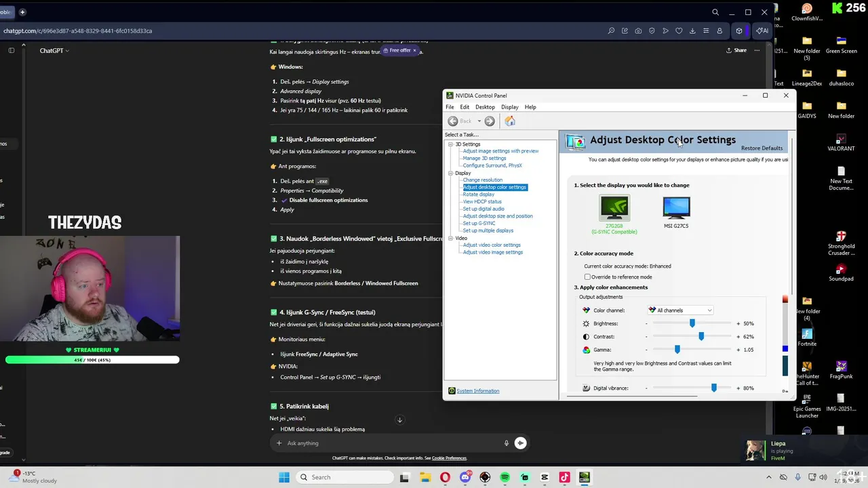Click the browser downloads icon

pyautogui.click(x=692, y=30)
